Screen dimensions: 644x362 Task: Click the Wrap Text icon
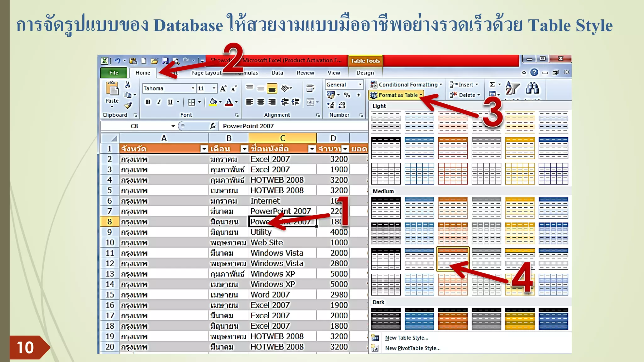(x=310, y=88)
